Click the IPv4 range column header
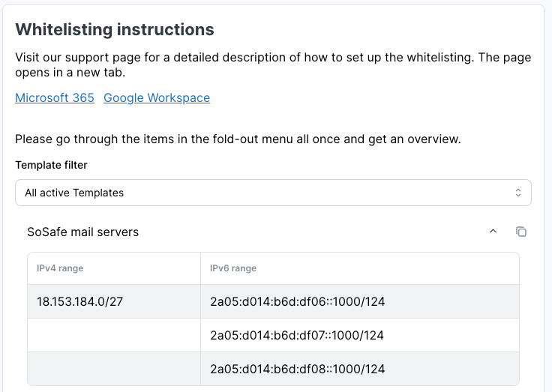The height and width of the screenshot is (392, 552). point(60,268)
